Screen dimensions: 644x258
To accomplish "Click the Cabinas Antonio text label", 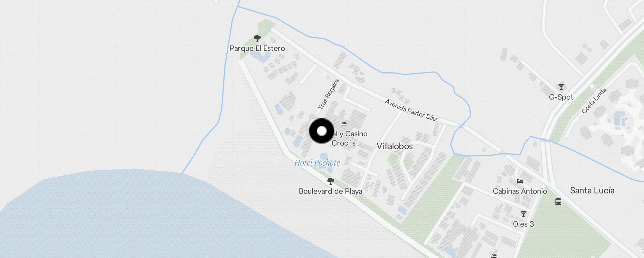I will (x=520, y=191).
